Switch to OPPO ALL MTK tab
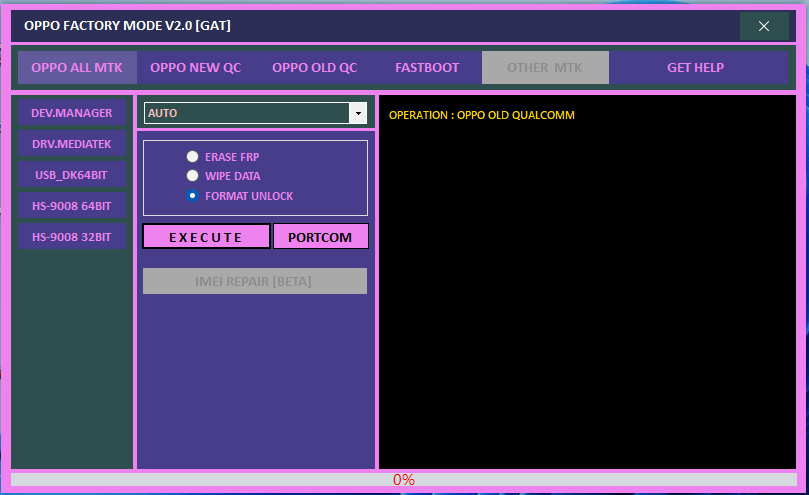This screenshot has width=809, height=495. 77,68
